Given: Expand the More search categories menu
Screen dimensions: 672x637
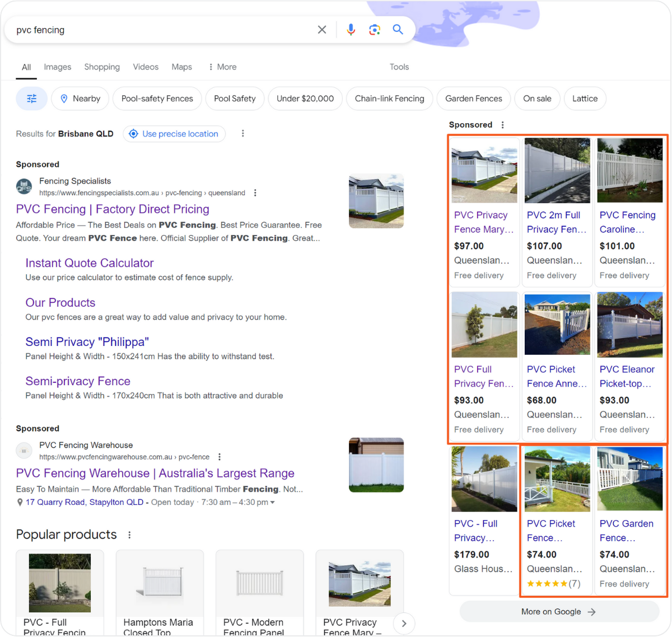Looking at the screenshot, I should tap(222, 67).
